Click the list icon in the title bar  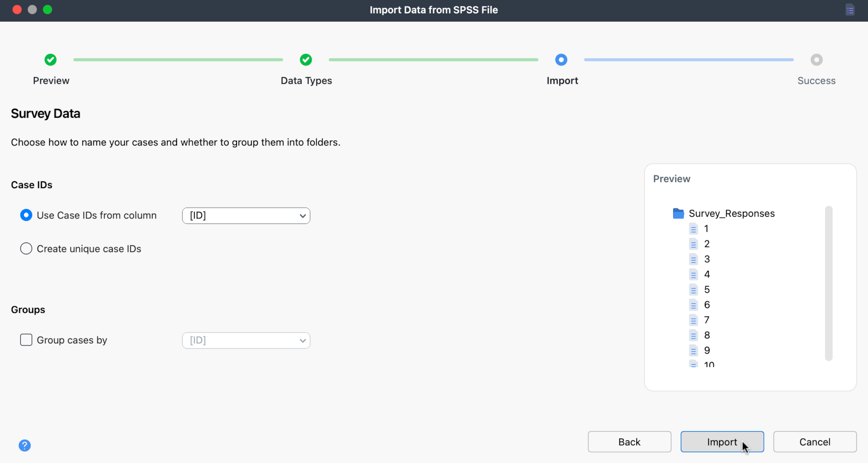tap(850, 10)
